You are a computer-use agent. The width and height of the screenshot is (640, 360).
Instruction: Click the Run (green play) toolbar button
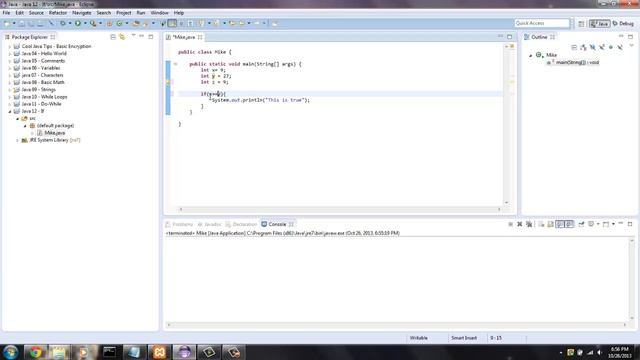[x=78, y=23]
